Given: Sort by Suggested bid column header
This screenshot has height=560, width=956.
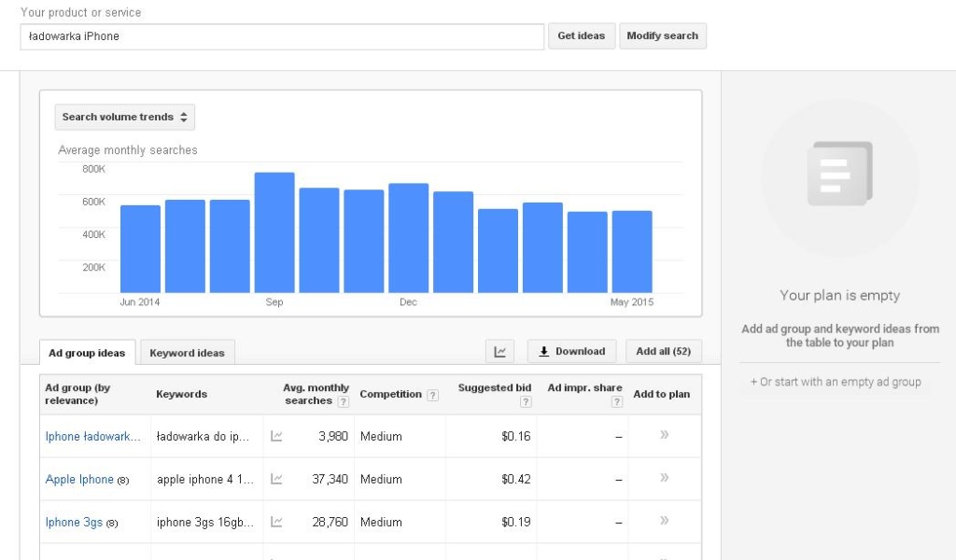Looking at the screenshot, I should (495, 387).
